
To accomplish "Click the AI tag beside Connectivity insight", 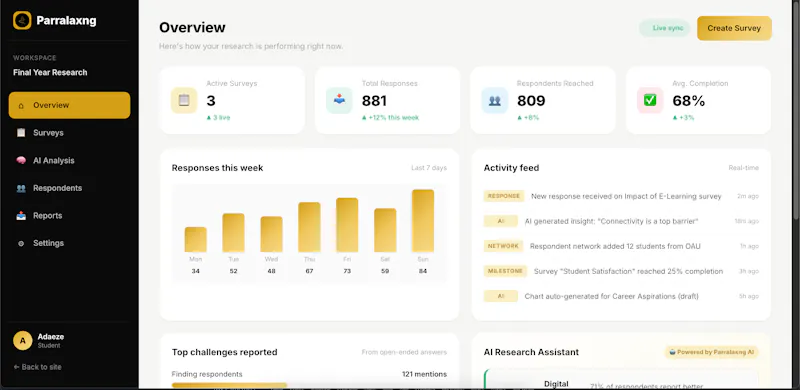I will click(x=501, y=221).
